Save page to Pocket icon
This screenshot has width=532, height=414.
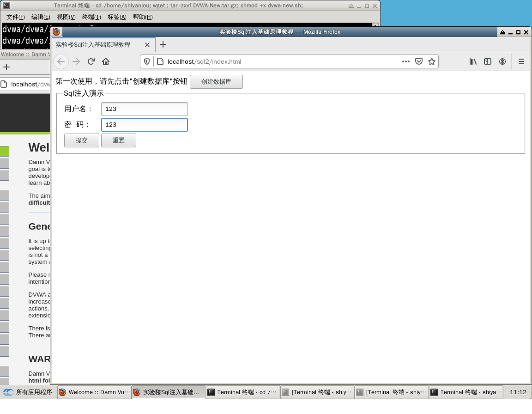click(x=419, y=61)
